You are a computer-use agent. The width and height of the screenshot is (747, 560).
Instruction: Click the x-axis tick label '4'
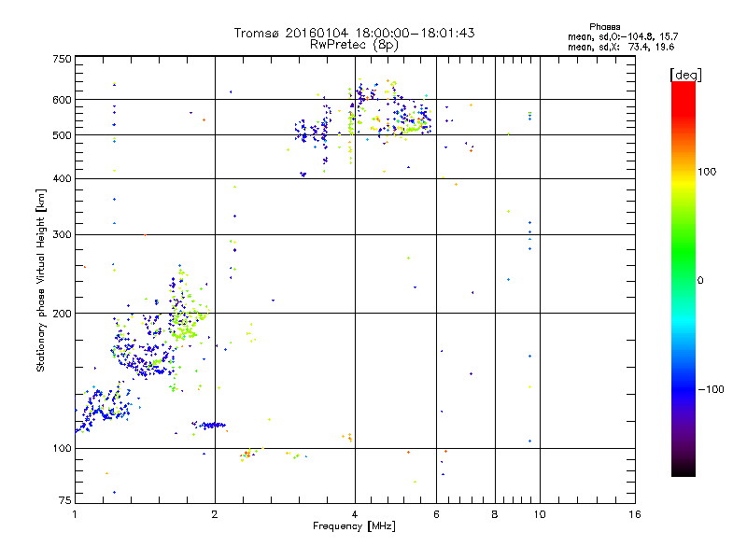pos(355,514)
